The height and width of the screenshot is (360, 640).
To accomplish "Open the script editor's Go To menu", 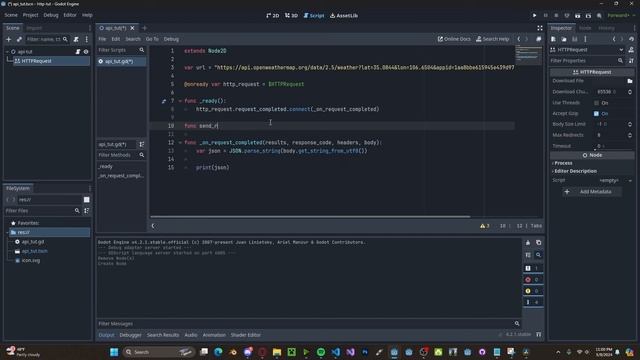I will [x=152, y=39].
